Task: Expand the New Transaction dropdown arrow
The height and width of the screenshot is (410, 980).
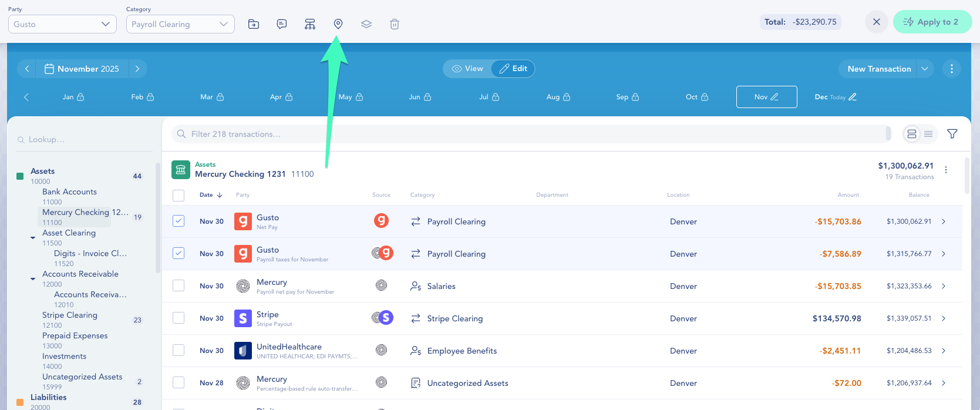Action: click(925, 69)
